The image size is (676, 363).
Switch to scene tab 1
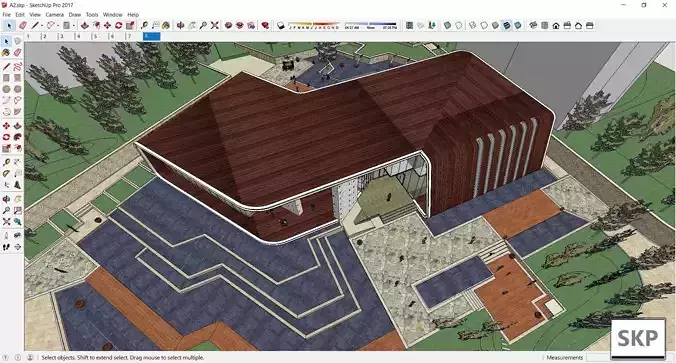[33, 36]
